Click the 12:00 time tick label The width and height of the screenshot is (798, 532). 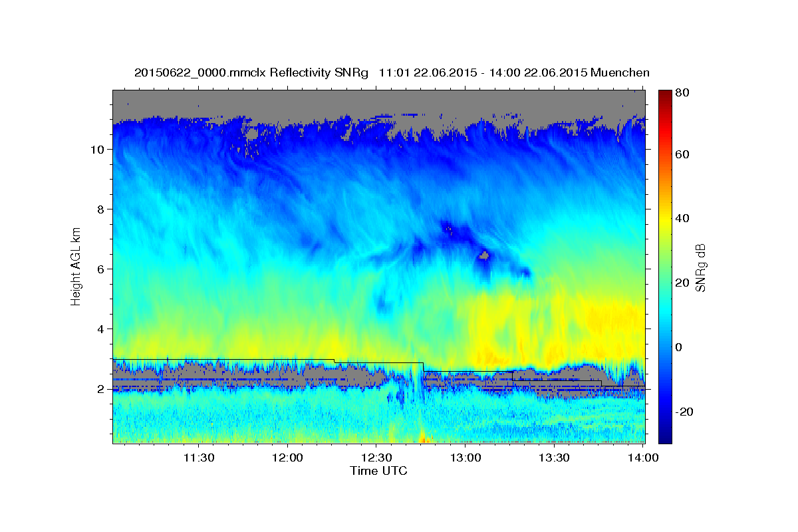click(288, 458)
